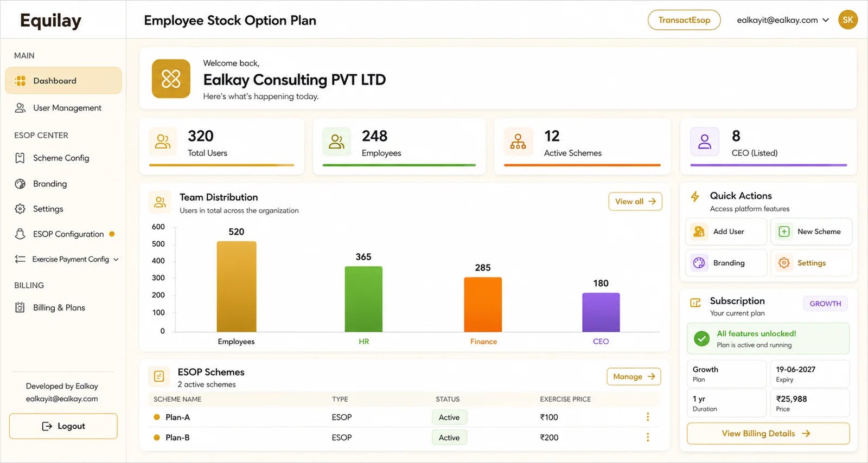Click View Billing Details button

768,433
